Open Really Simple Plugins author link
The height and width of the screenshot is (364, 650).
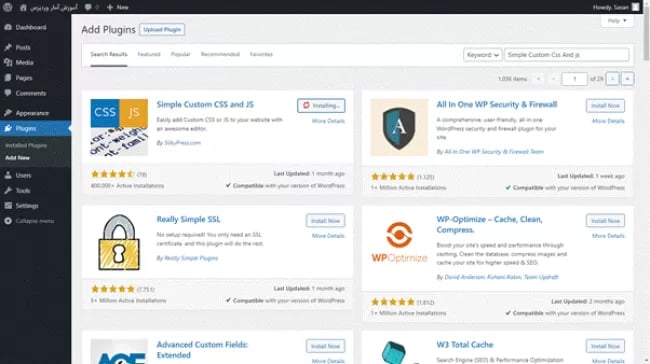[x=191, y=258]
